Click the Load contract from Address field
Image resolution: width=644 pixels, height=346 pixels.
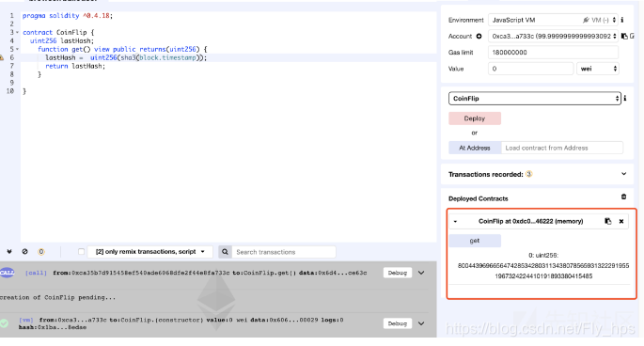[x=562, y=148]
